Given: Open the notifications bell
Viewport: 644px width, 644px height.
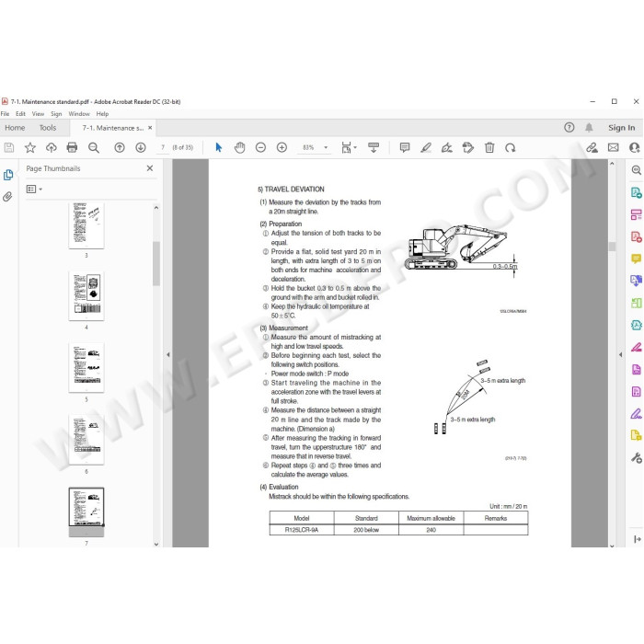Looking at the screenshot, I should (589, 127).
